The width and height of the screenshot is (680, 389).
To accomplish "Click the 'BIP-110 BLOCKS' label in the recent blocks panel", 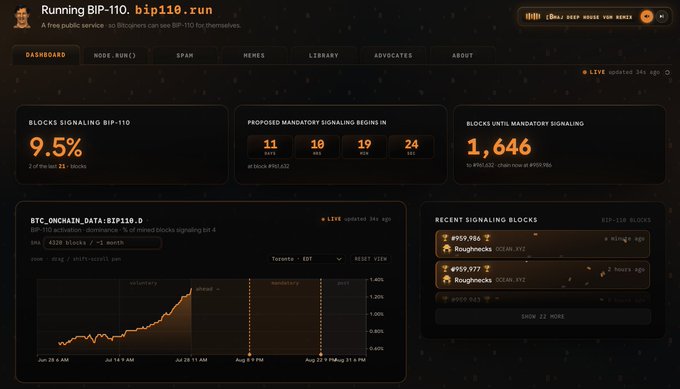I will click(626, 220).
